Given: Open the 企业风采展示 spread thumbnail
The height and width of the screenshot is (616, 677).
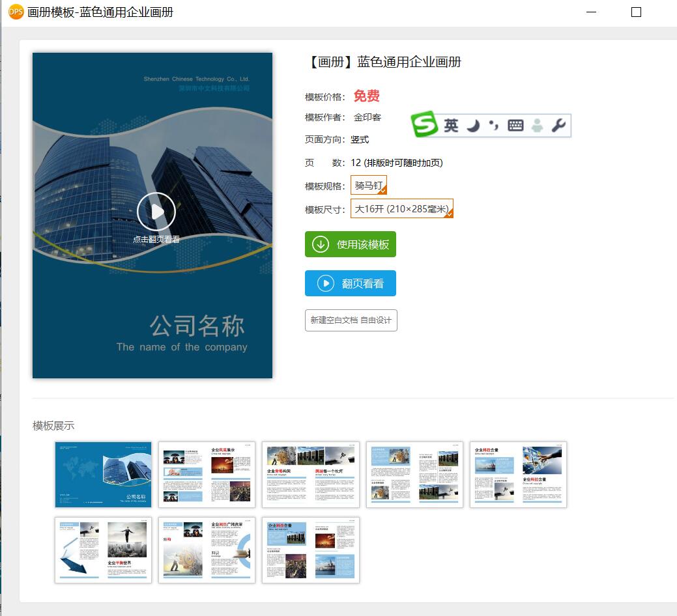Looking at the screenshot, I should pos(207,474).
